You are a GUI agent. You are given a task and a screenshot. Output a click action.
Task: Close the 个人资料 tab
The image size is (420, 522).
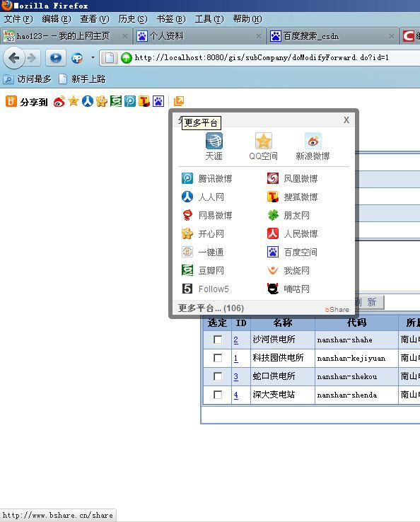click(x=258, y=36)
